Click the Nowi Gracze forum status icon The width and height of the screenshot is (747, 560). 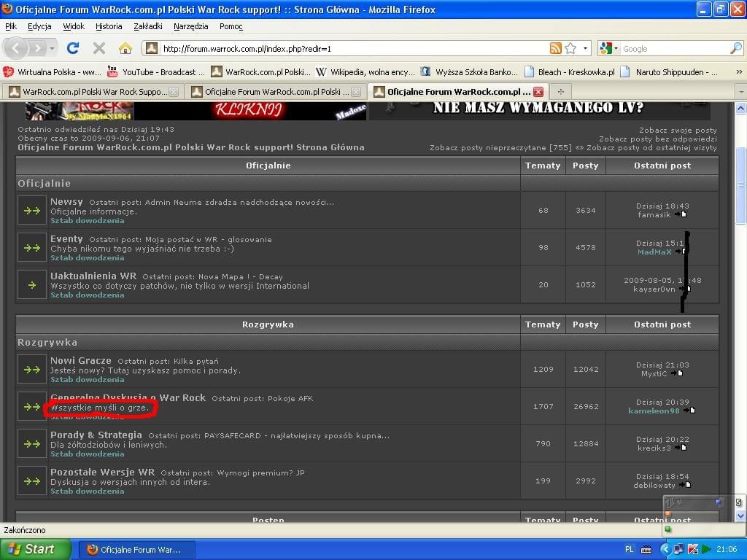(x=32, y=370)
